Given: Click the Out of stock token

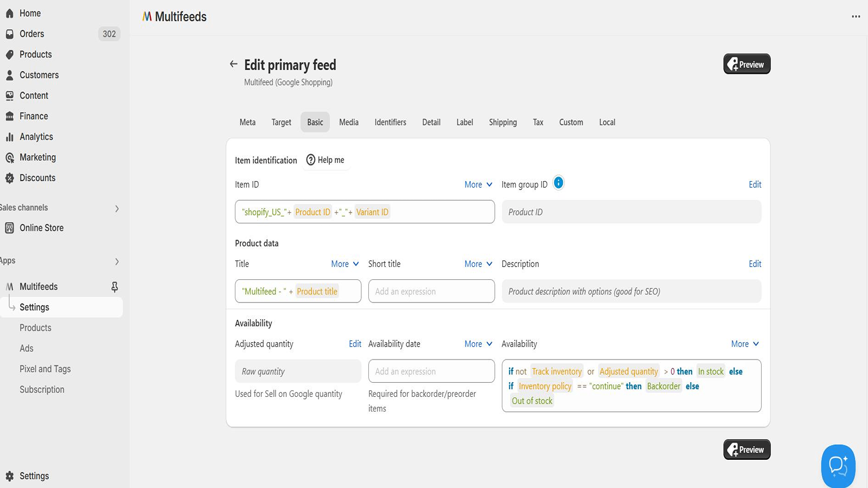Looking at the screenshot, I should point(532,401).
